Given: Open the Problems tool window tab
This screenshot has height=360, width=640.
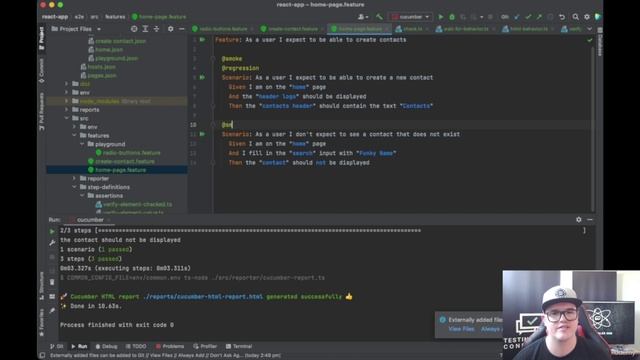Looking at the screenshot, I should click(170, 346).
